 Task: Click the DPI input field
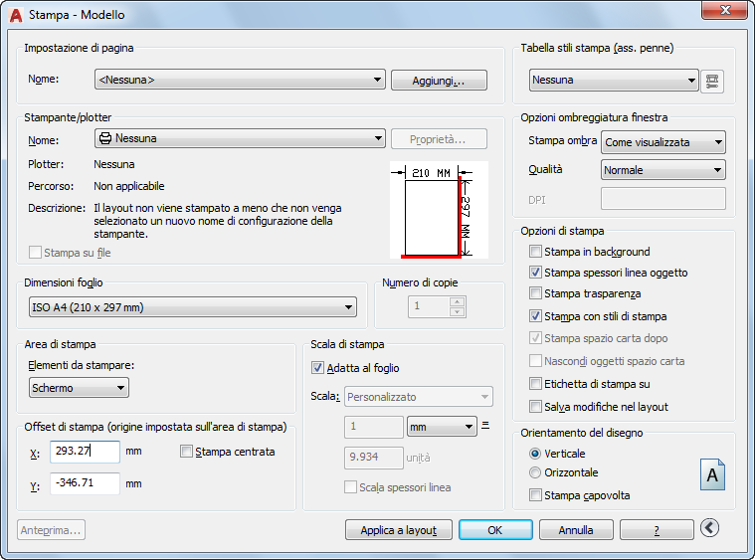663,199
